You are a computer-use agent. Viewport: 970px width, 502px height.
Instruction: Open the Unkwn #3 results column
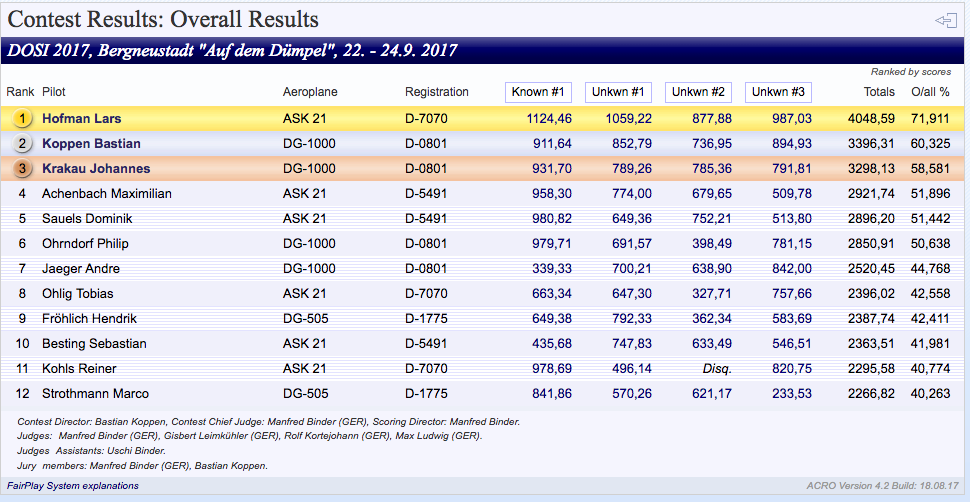pos(778,92)
